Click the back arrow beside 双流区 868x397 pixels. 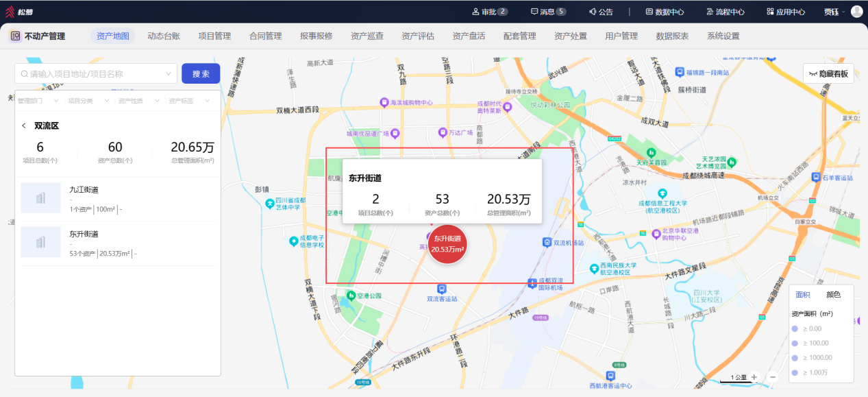click(x=24, y=125)
